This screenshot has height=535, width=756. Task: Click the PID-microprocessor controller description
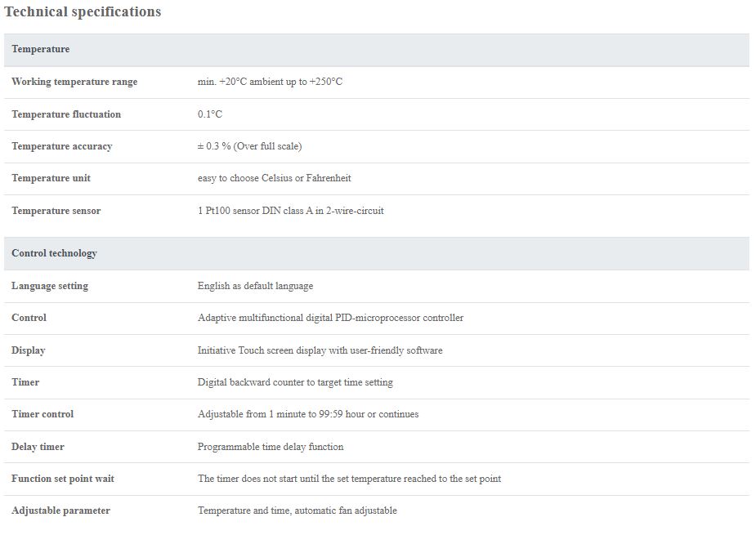330,318
